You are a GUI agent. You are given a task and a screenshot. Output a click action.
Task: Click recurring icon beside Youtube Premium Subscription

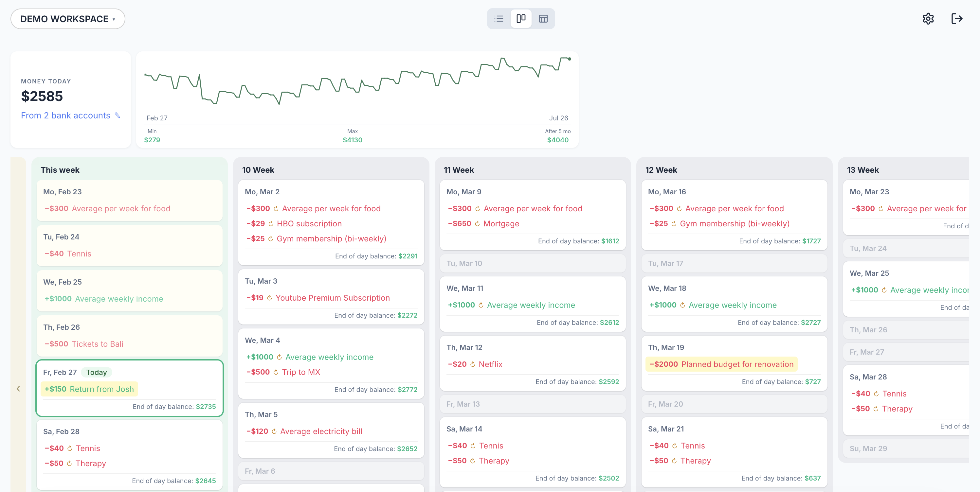click(x=269, y=298)
